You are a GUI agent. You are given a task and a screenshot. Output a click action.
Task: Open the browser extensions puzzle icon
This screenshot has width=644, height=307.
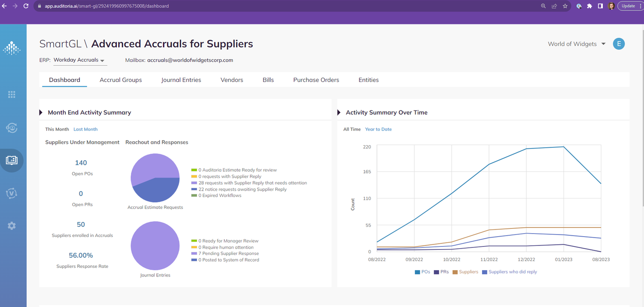click(589, 6)
